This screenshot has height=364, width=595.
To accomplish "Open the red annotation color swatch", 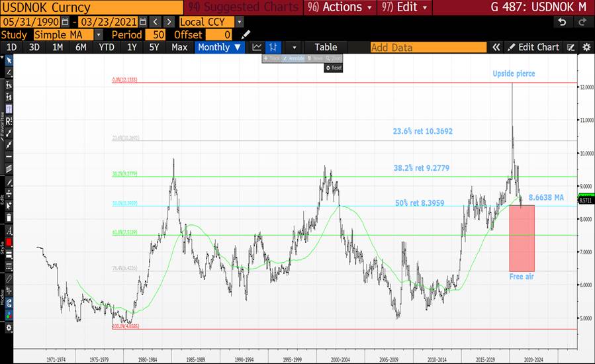I will [9, 242].
